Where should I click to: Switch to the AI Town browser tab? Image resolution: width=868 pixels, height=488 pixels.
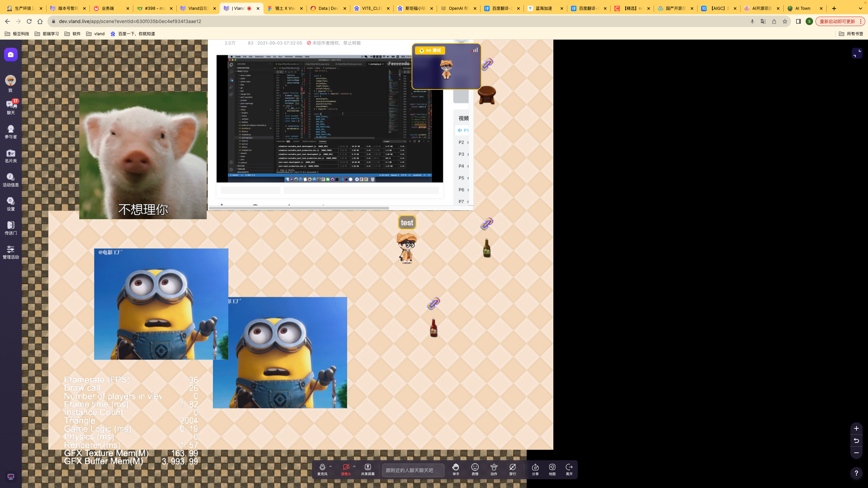pos(805,8)
